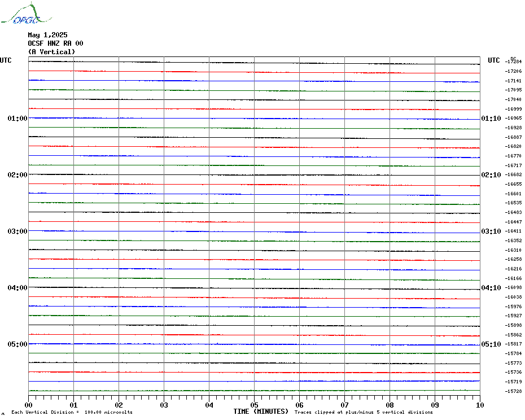The height and width of the screenshot is (420, 525).
Task: Click the DC offset value -16216
Action: tap(513, 269)
